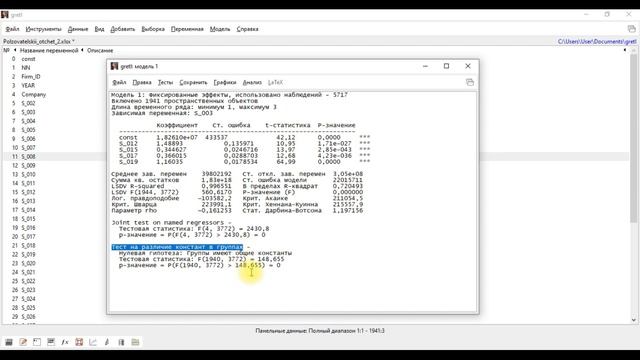Viewport: 640px width, 360px height.
Task: Open new script editor icon
Action: [x=23, y=342]
